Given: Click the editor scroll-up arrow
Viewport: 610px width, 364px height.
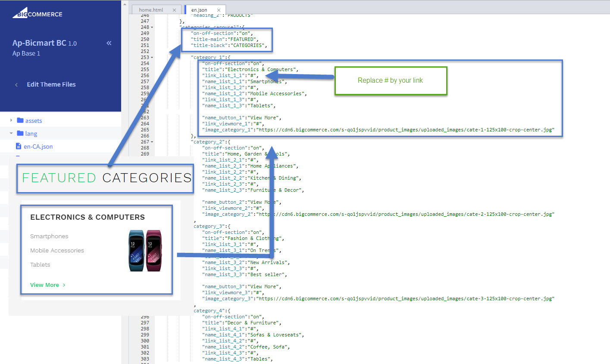Looking at the screenshot, I should tap(125, 4).
